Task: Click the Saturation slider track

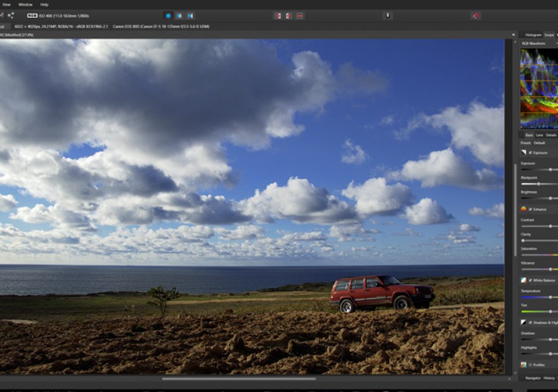Action: [x=539, y=255]
